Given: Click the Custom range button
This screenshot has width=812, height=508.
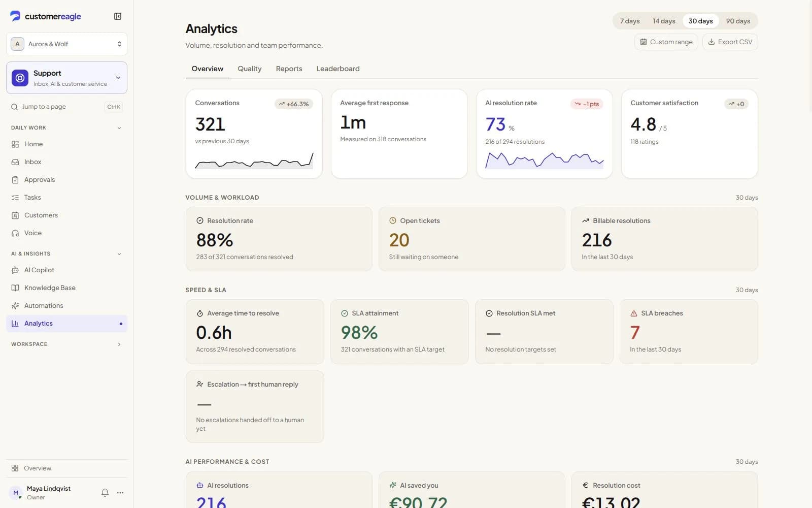Looking at the screenshot, I should click(666, 42).
